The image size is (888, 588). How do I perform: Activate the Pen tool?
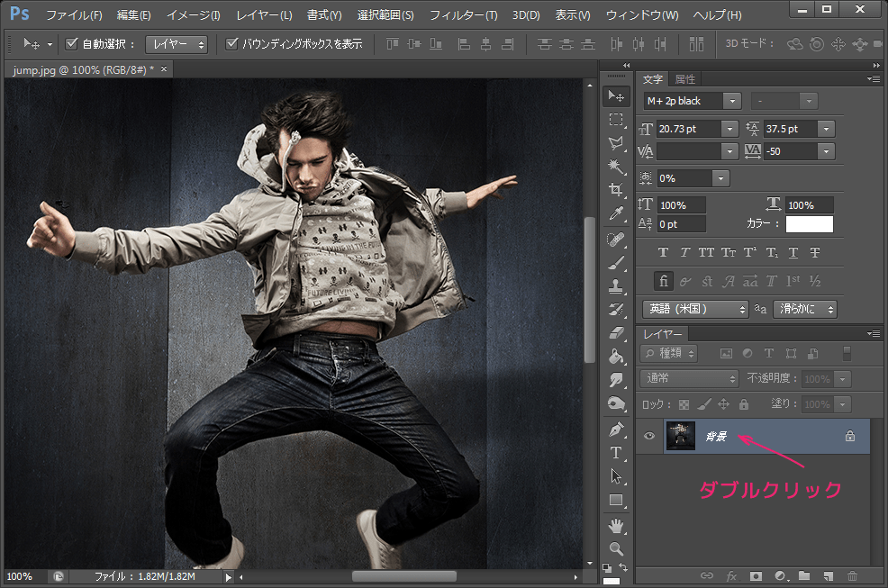click(616, 429)
